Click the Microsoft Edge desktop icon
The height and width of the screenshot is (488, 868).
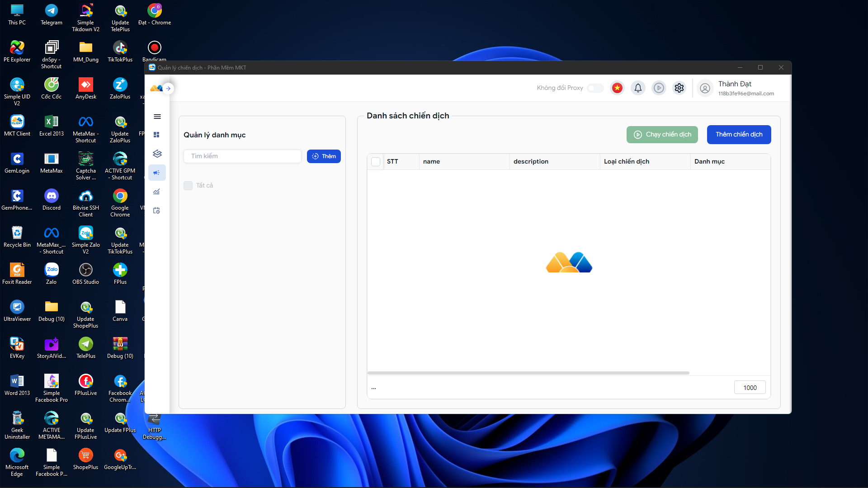[x=17, y=462]
